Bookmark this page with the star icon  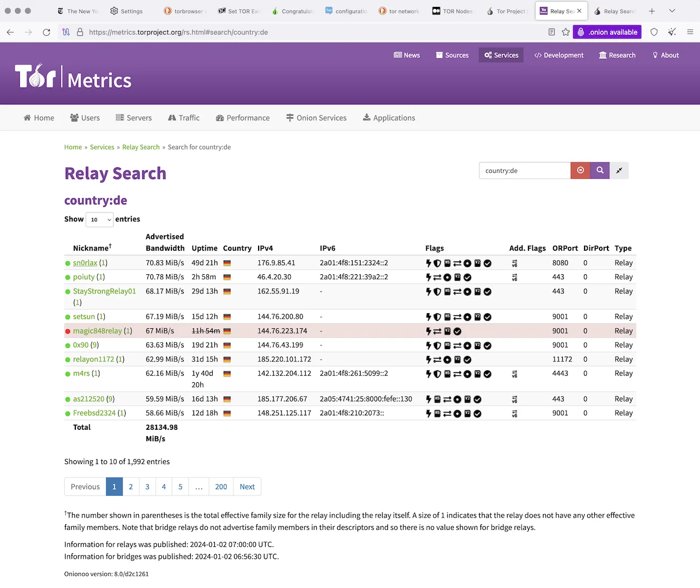tap(566, 32)
